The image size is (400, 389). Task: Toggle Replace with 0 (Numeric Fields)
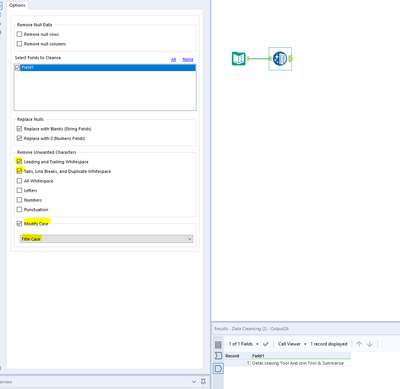point(19,138)
